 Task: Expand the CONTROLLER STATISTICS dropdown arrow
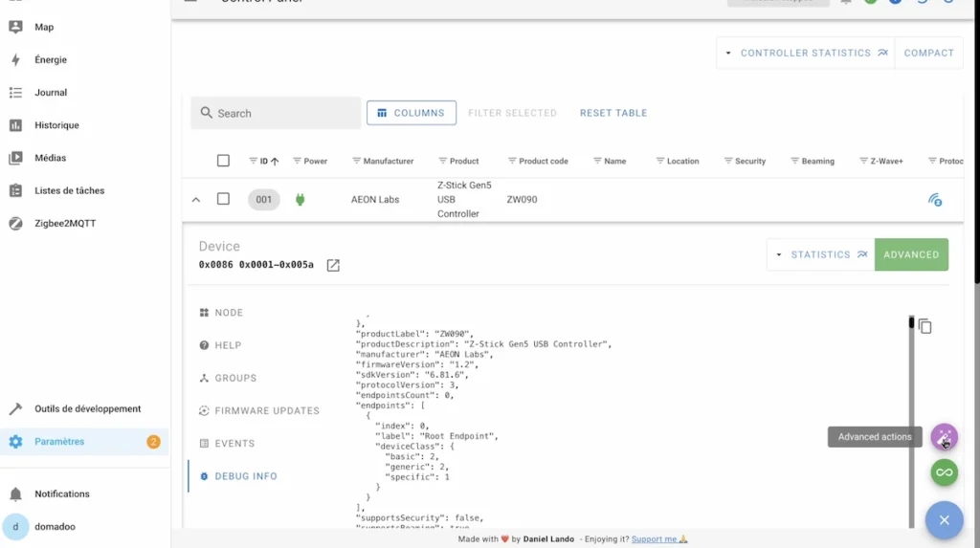tap(728, 54)
